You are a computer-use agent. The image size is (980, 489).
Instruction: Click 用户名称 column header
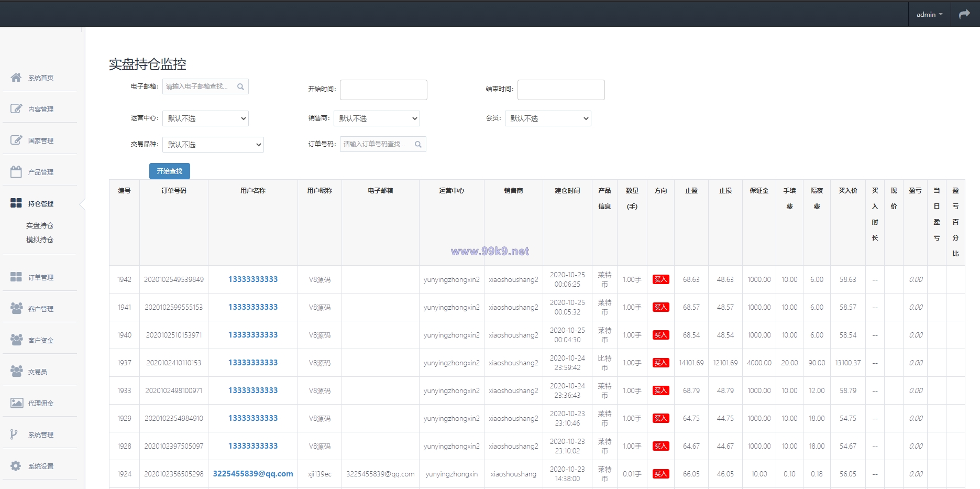253,191
